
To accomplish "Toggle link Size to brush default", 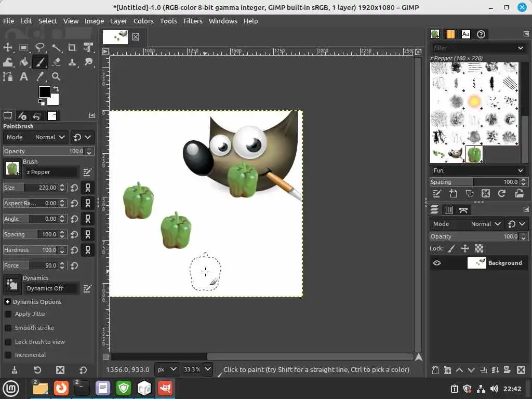I will [87, 188].
